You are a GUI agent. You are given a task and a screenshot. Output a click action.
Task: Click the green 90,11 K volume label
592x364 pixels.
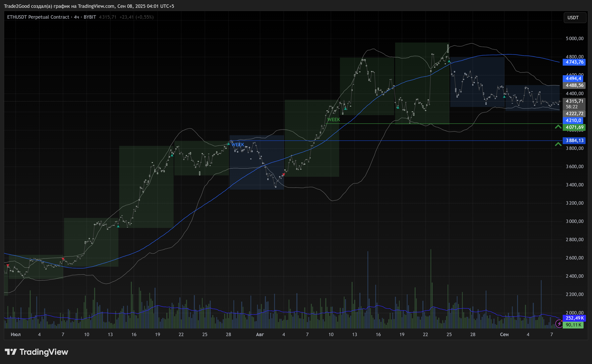pyautogui.click(x=573, y=325)
